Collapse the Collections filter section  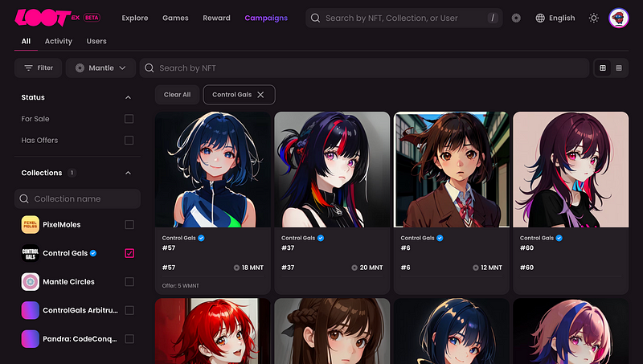tap(128, 173)
